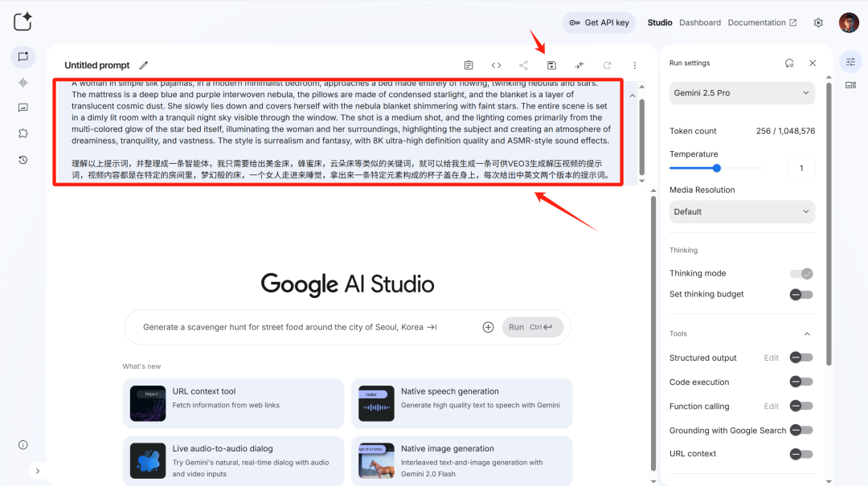Toggle the run settings sliders icon

(x=851, y=61)
